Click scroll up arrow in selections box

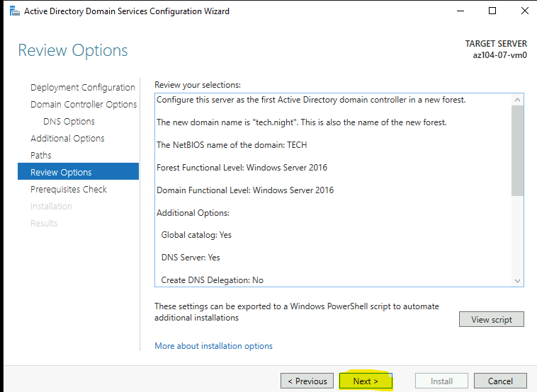point(517,100)
